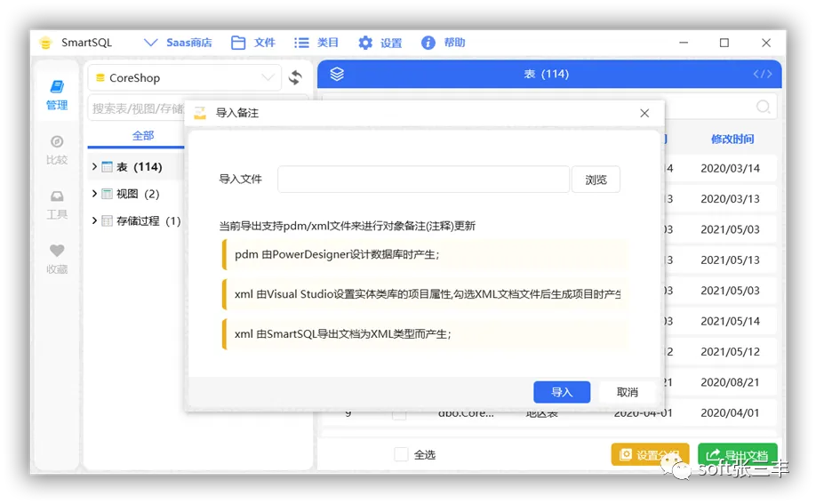Click the 导入备注 dialog title icon

click(x=200, y=113)
